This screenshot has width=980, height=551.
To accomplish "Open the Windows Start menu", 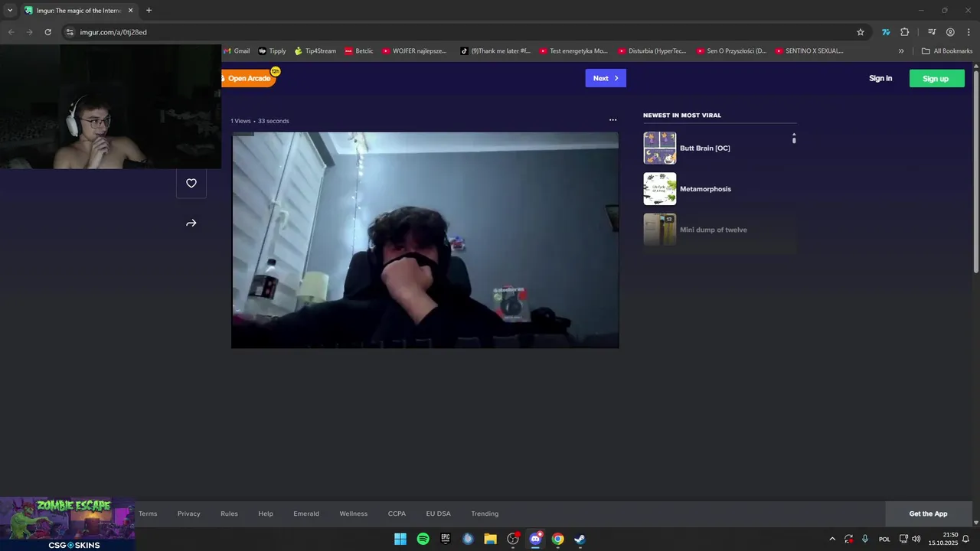I will (x=400, y=539).
